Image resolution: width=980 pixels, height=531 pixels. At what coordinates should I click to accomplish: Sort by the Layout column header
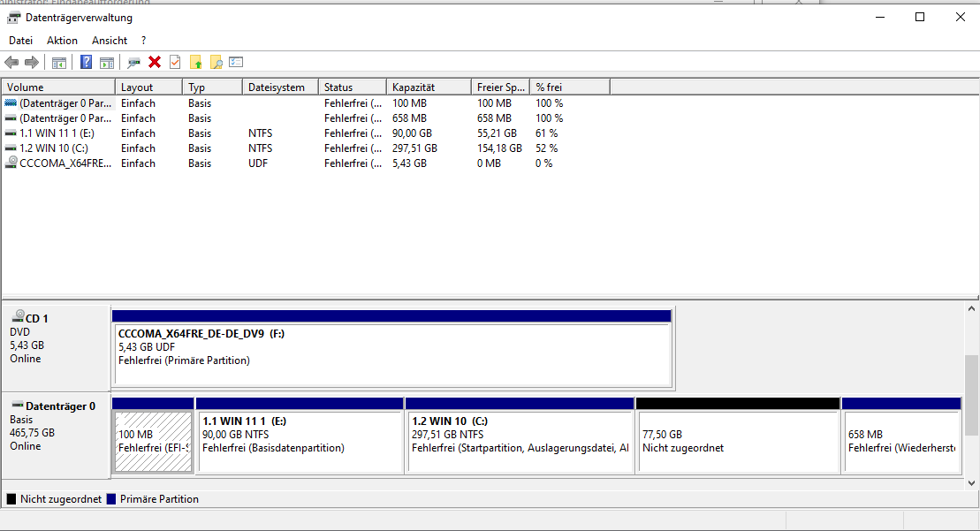148,87
